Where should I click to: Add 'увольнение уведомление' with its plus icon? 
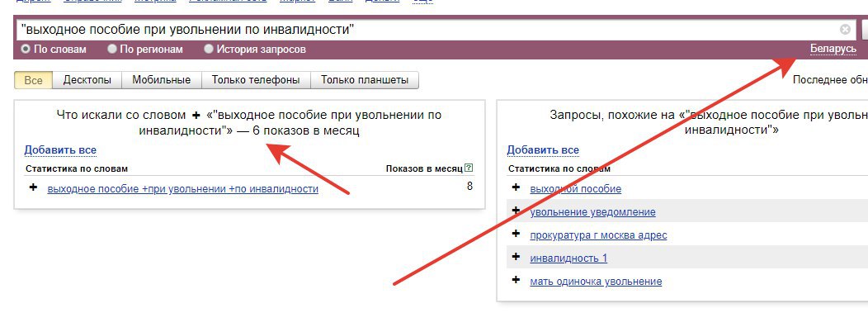pyautogui.click(x=516, y=211)
